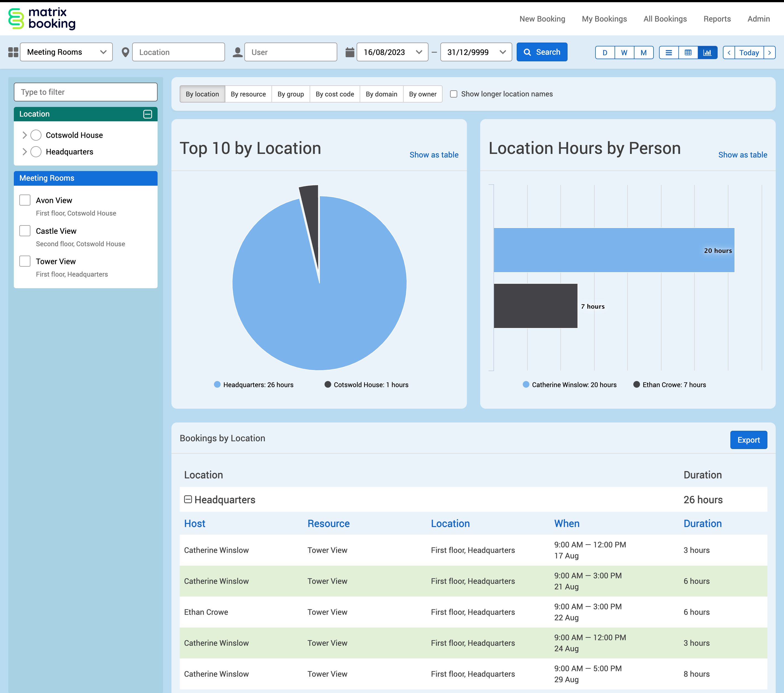Expand the Cotswold House tree node
This screenshot has height=693, width=784.
click(x=25, y=135)
